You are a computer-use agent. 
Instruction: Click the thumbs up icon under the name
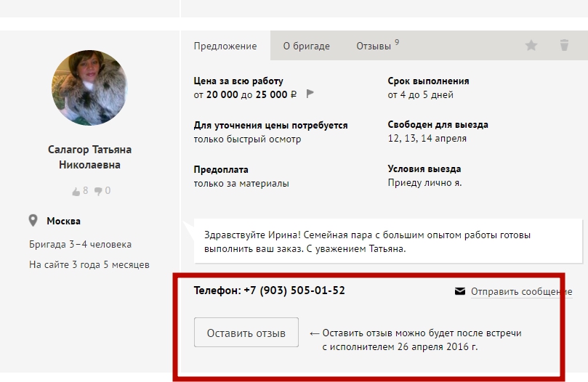point(76,191)
